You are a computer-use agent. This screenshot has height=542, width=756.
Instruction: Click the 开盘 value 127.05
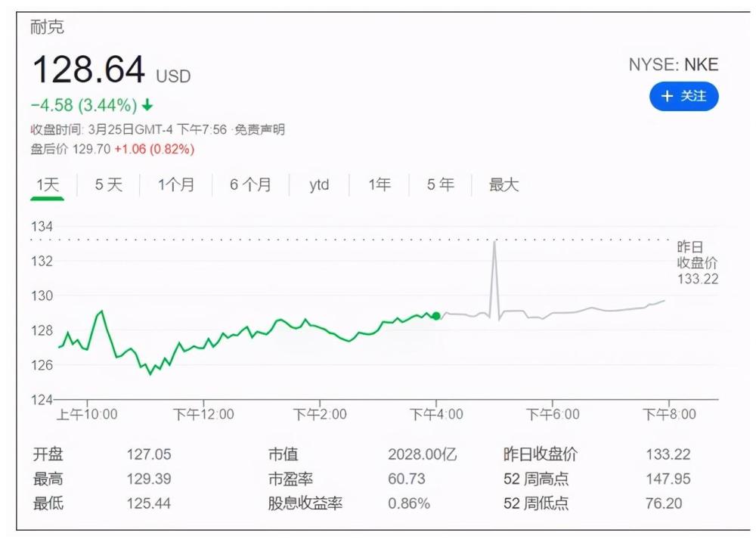click(x=149, y=454)
